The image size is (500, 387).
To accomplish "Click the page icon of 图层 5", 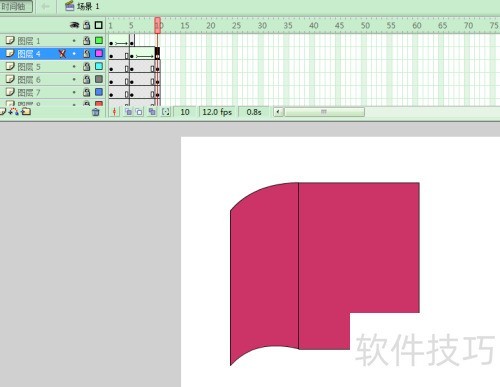I will (10, 66).
